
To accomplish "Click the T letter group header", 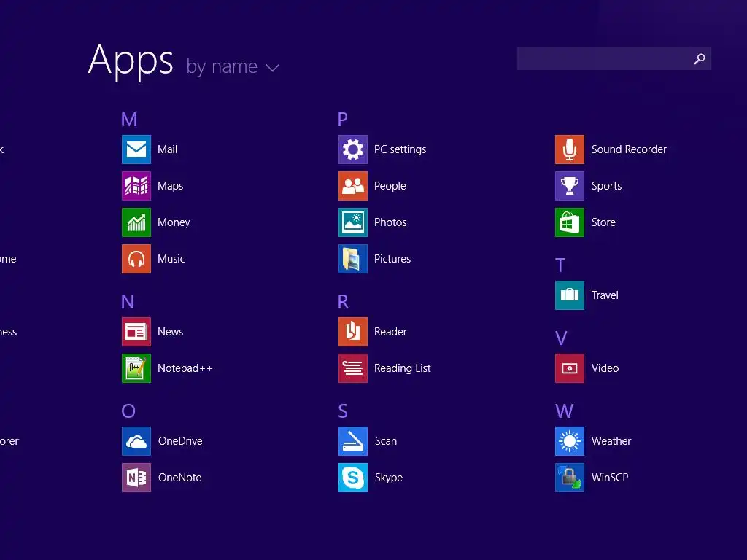I will pyautogui.click(x=560, y=265).
